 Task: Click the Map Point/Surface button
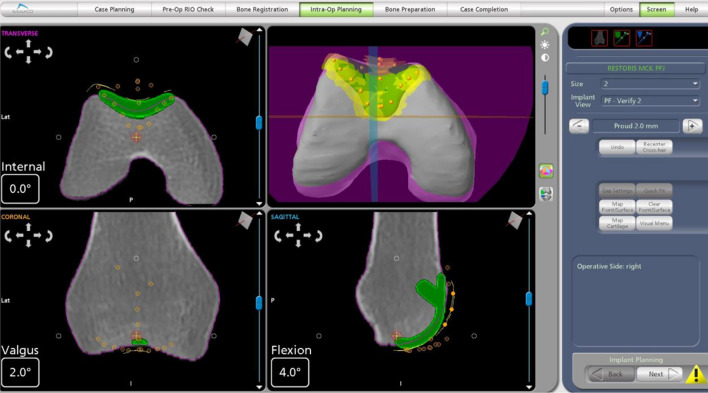[x=617, y=207]
